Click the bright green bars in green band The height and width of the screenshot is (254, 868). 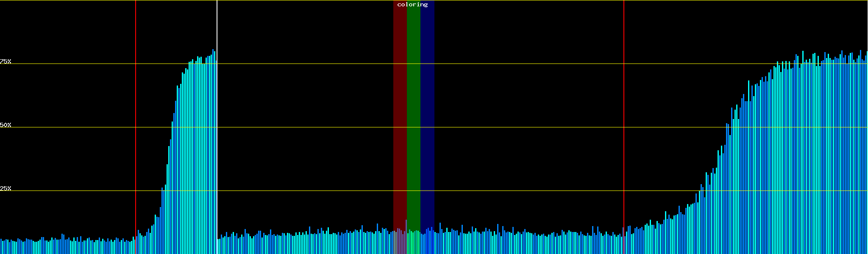(x=413, y=243)
